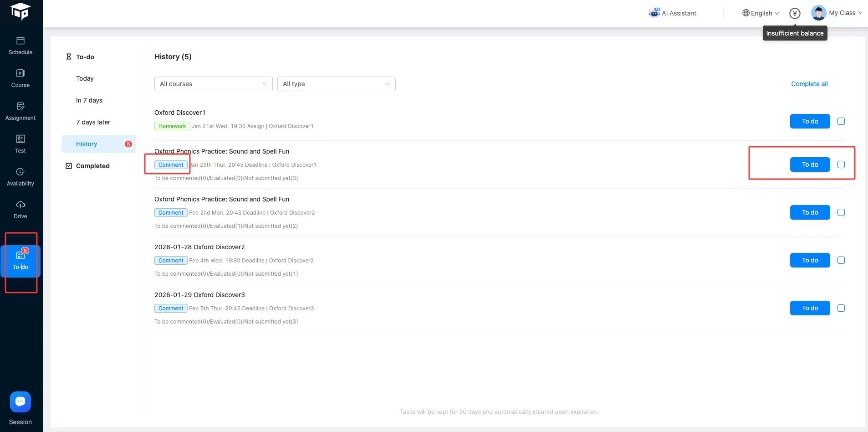Click the Complete all link
The width and height of the screenshot is (868, 432).
click(x=809, y=84)
